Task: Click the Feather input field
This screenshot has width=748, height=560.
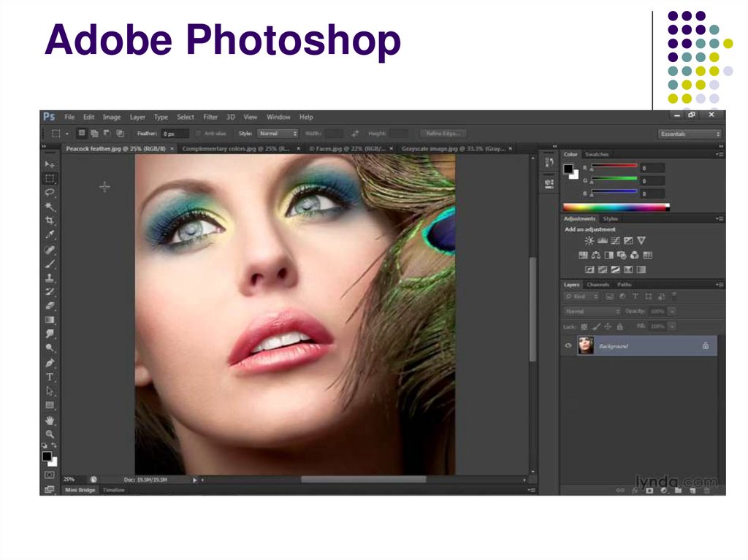Action: (x=174, y=134)
